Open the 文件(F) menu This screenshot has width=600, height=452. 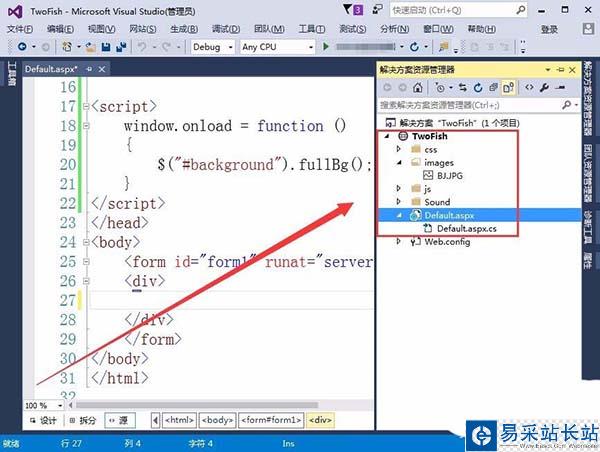point(20,29)
